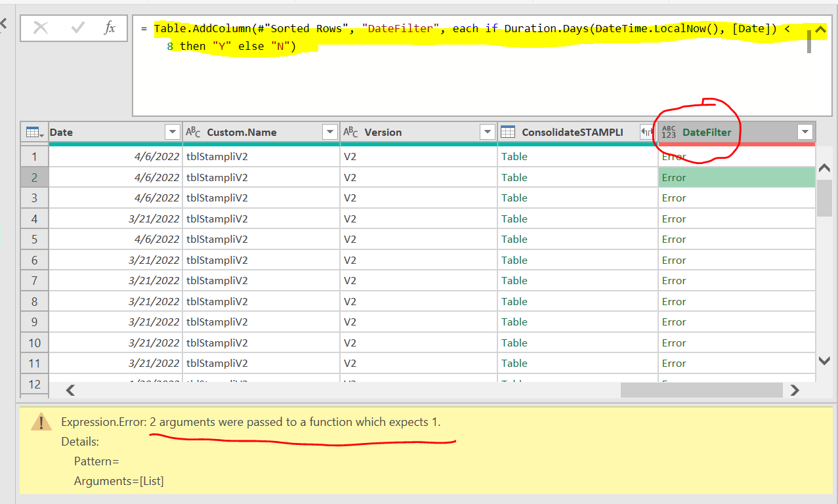Open the Date column filter dropdown
Screen dimensions: 838x504
(x=173, y=132)
